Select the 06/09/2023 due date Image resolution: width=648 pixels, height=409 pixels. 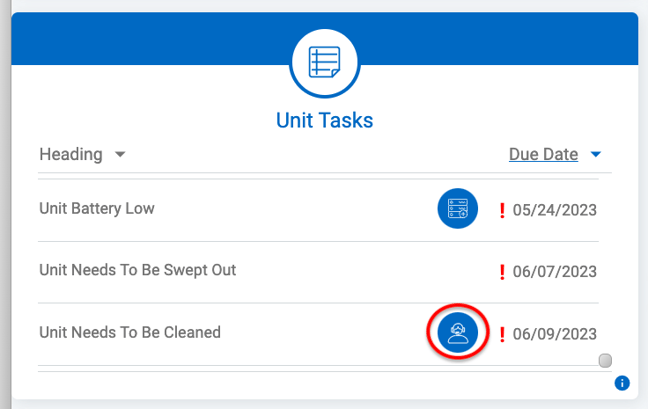(x=555, y=334)
